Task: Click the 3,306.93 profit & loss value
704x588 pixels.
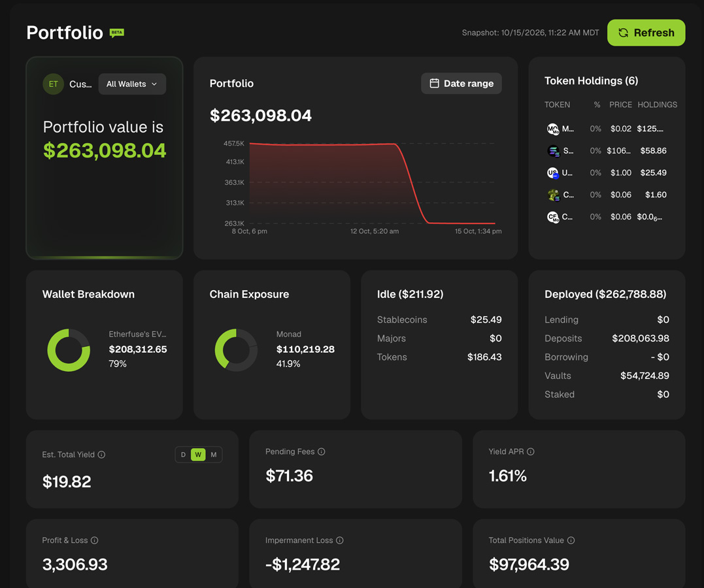Action: tap(75, 564)
